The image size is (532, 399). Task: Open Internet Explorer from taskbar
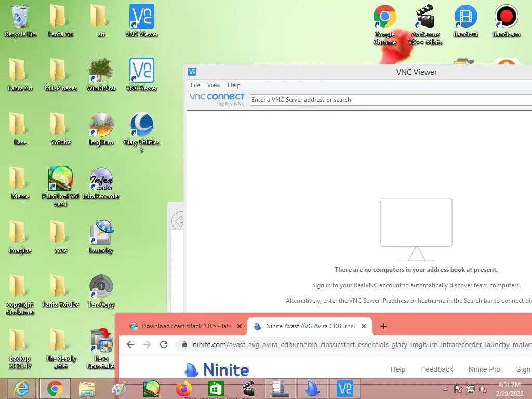[x=22, y=389]
